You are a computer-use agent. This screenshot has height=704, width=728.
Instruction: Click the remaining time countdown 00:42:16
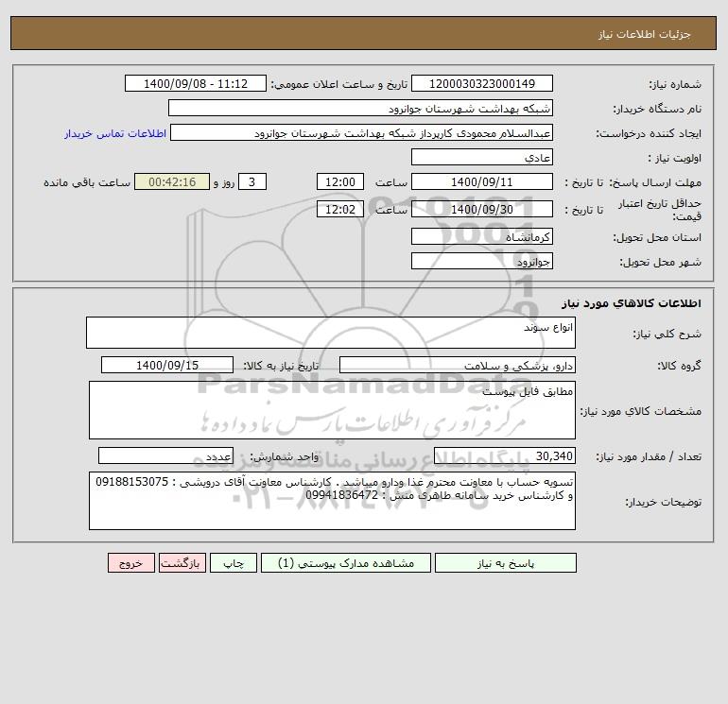click(172, 182)
